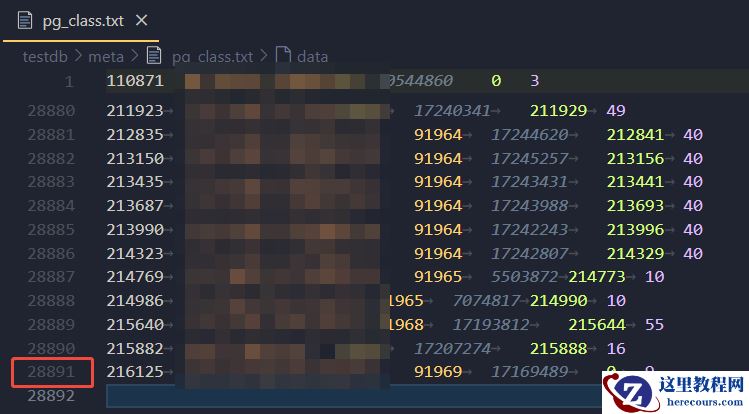This screenshot has width=749, height=414.
Task: Click value 215640
Action: (x=135, y=325)
